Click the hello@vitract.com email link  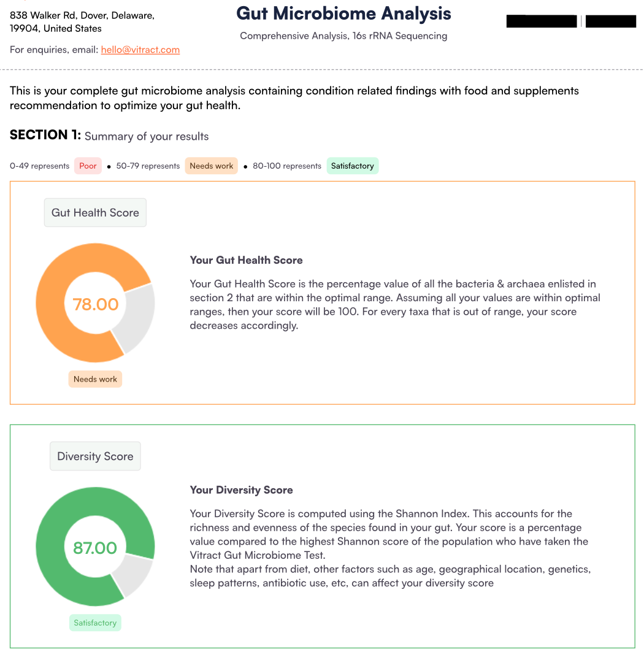140,50
